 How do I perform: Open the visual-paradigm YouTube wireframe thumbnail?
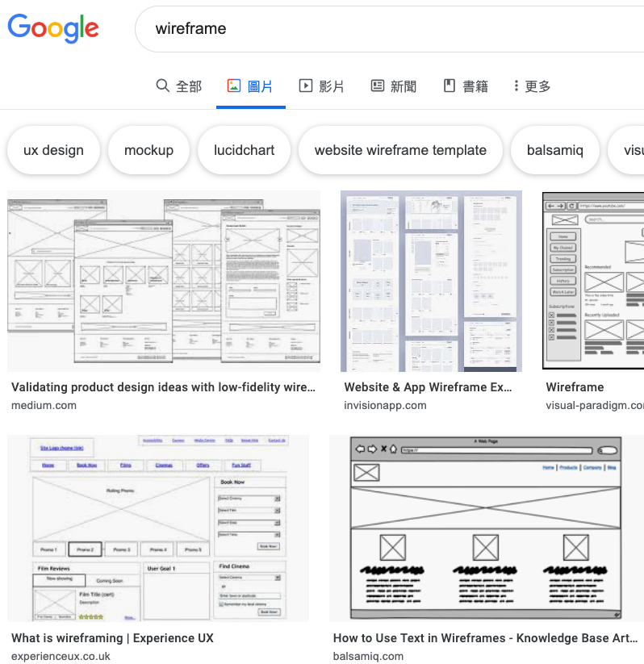tap(593, 280)
